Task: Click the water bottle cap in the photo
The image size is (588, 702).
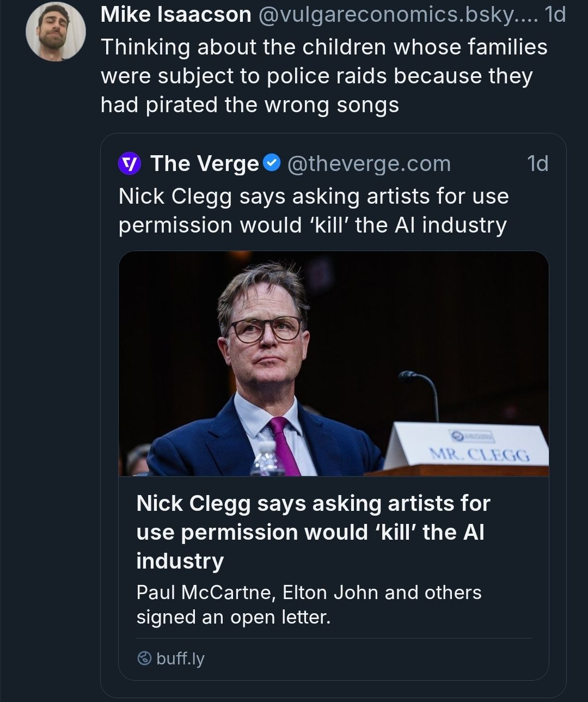Action: [x=266, y=447]
